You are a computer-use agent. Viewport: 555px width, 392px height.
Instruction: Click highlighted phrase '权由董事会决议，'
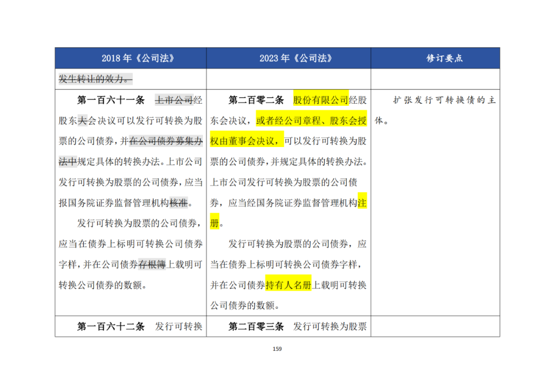[x=247, y=141]
